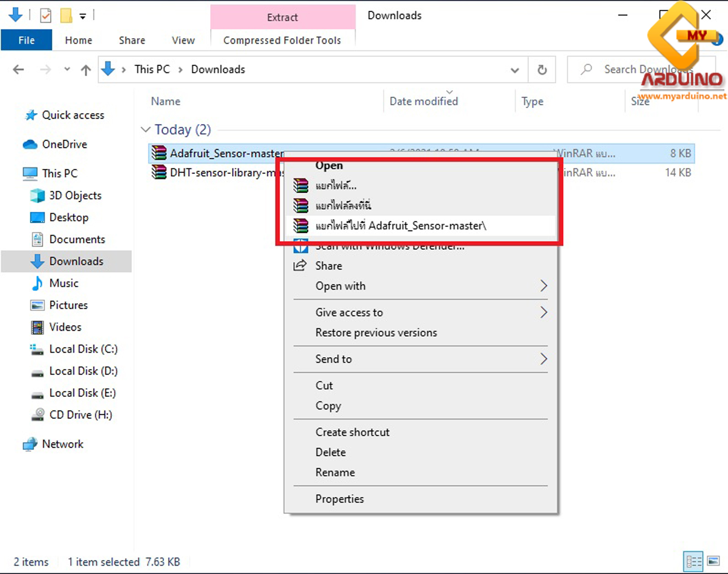Viewport: 728px width, 574px height.
Task: Choose extract to Adafruit_Sensor-master\ option
Action: coord(400,226)
